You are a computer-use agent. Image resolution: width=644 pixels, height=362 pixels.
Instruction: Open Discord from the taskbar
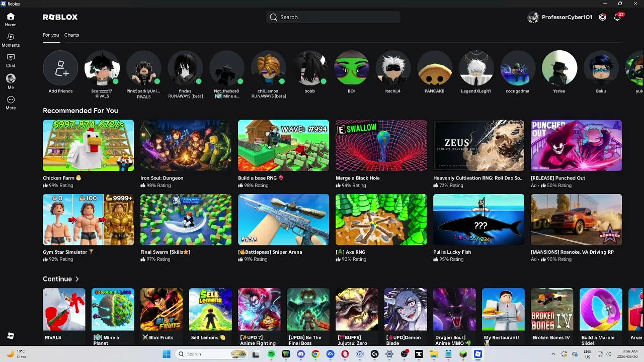(301, 354)
